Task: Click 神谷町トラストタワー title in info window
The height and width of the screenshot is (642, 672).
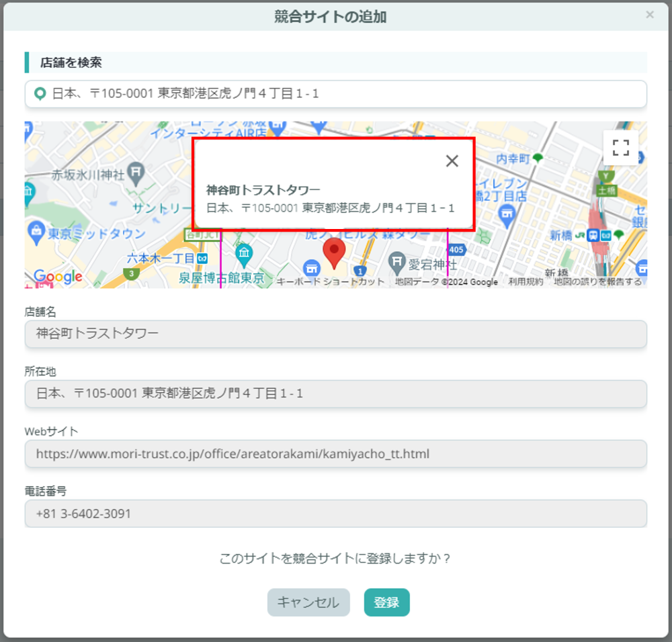Action: [263, 190]
